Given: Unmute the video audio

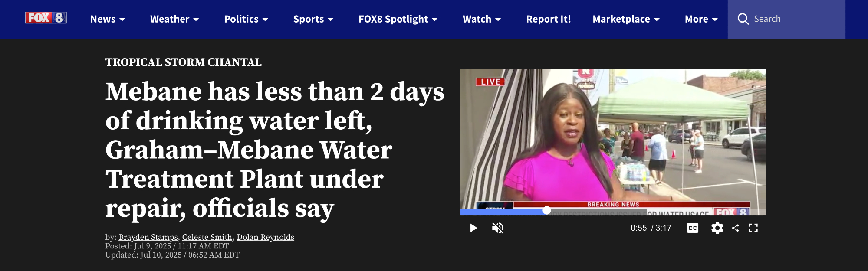Looking at the screenshot, I should tap(498, 228).
